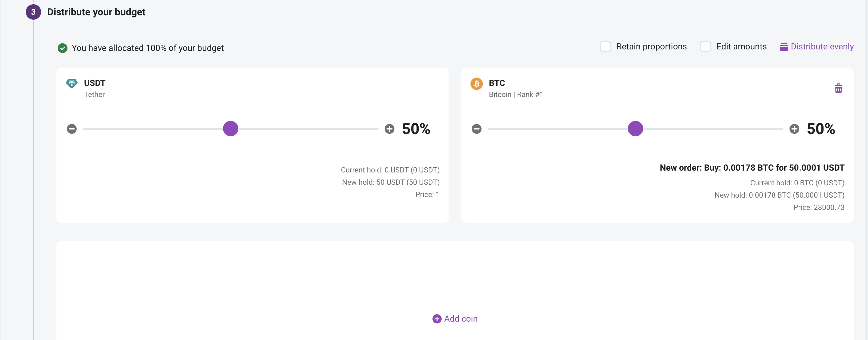Click the USDT 50% percentage value

point(416,129)
